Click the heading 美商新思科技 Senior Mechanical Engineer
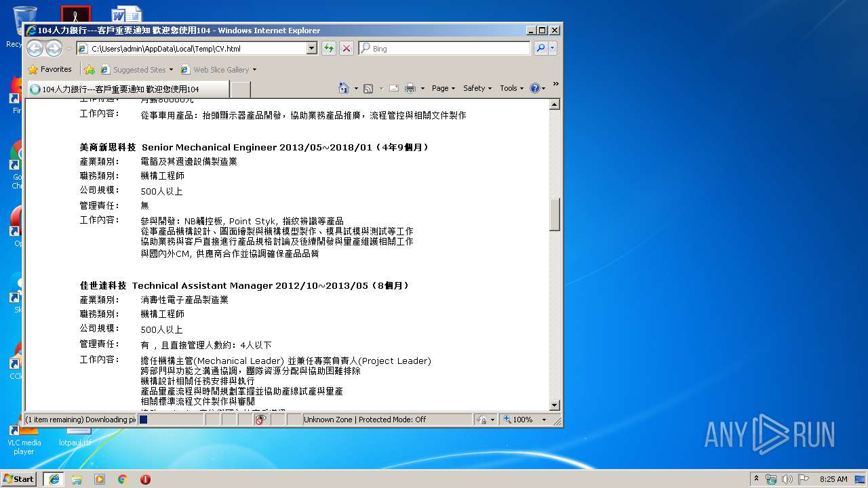Screen dimensions: 868x488 pyautogui.click(x=254, y=147)
